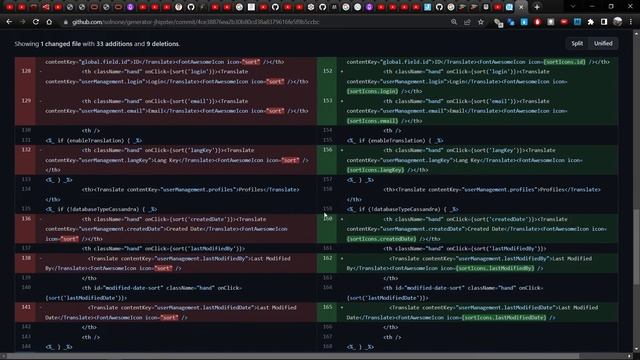Open the browser side panel
Image resolution: width=640 pixels, height=360 pixels.
604,22
